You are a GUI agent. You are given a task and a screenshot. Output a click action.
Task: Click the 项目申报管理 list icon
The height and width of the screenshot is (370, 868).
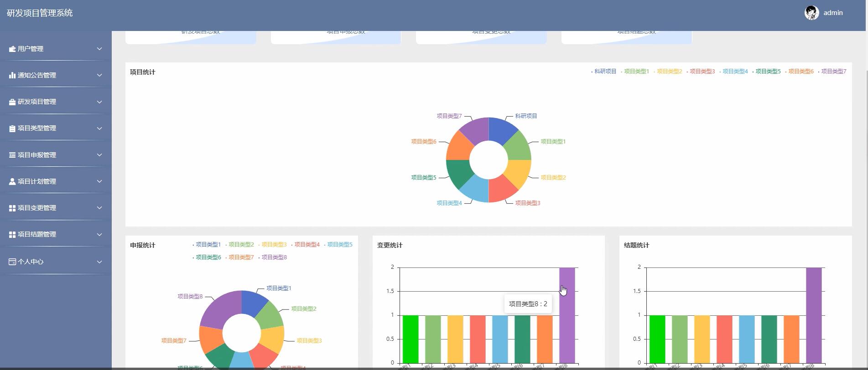12,155
